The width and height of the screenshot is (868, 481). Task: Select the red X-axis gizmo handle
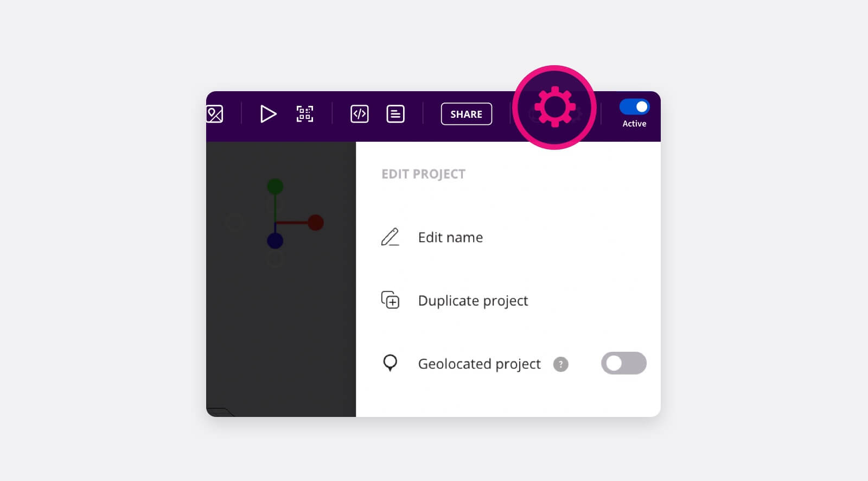coord(316,223)
